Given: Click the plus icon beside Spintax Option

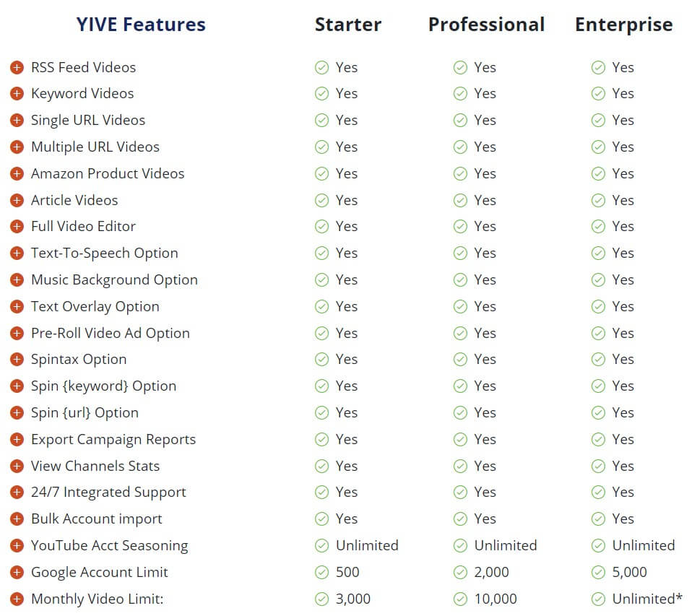Looking at the screenshot, I should (x=17, y=360).
